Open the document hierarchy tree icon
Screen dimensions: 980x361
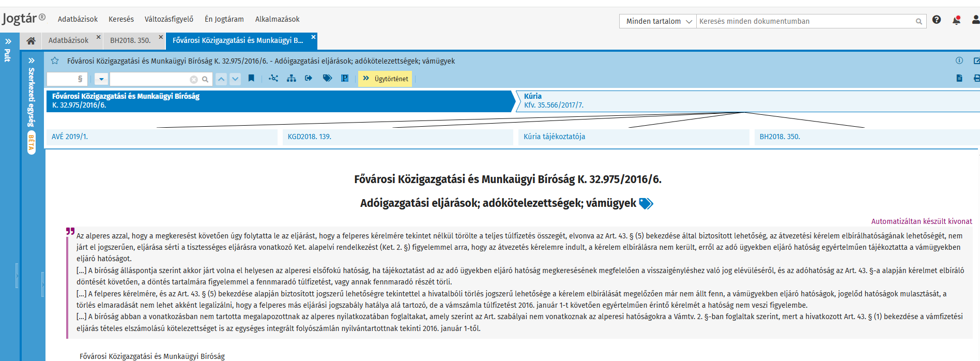click(x=292, y=79)
